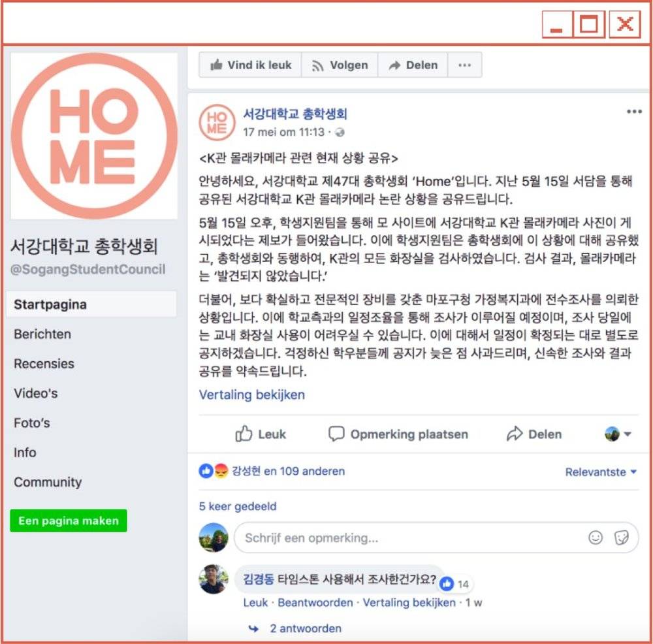Screen dimensions: 653x644
Task: Expand the 2 antwoorden replies
Action: [x=305, y=628]
